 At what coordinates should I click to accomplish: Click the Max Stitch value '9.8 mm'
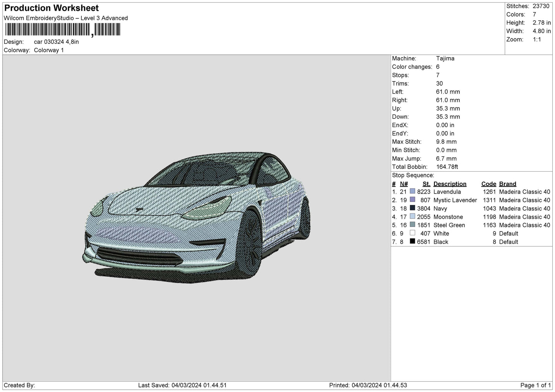[446, 142]
